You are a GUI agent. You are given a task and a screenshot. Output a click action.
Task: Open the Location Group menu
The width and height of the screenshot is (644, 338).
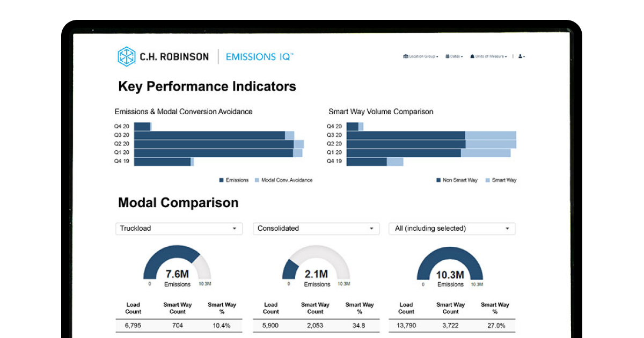pos(421,56)
